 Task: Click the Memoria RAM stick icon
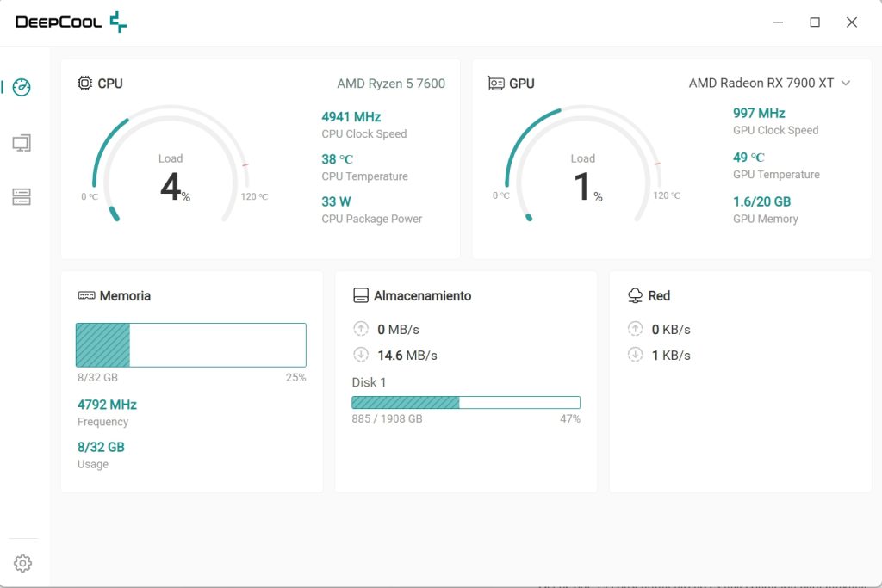click(86, 295)
